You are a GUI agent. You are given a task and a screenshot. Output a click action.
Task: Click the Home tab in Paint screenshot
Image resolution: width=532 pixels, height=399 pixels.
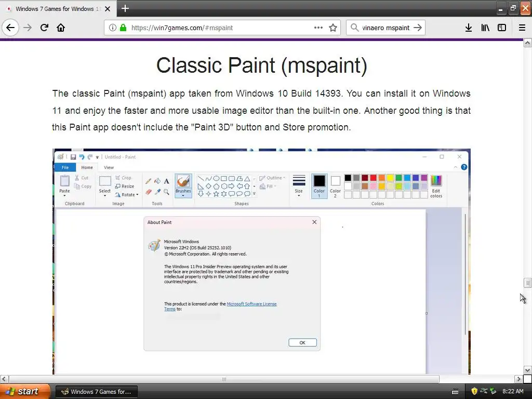87,167
